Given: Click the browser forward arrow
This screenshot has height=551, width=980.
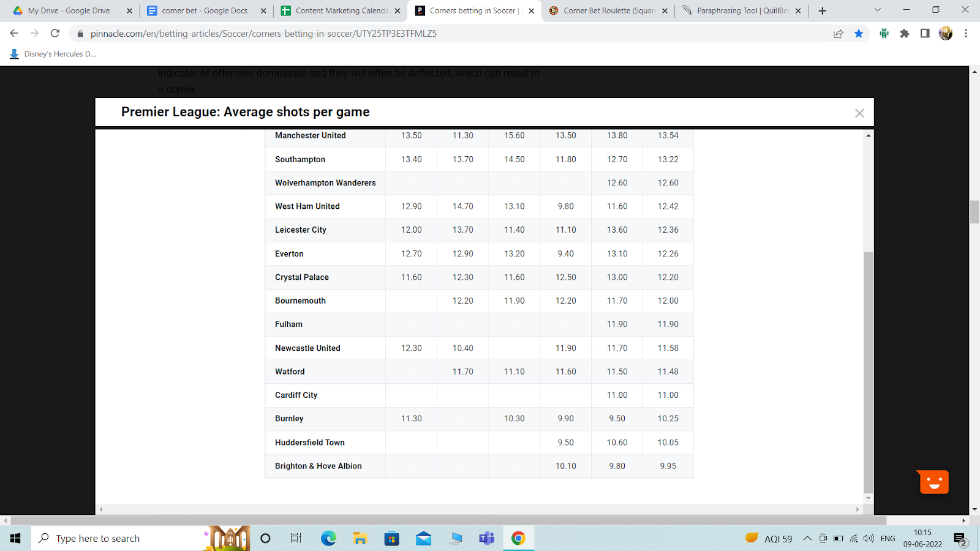Looking at the screenshot, I should pos(34,33).
